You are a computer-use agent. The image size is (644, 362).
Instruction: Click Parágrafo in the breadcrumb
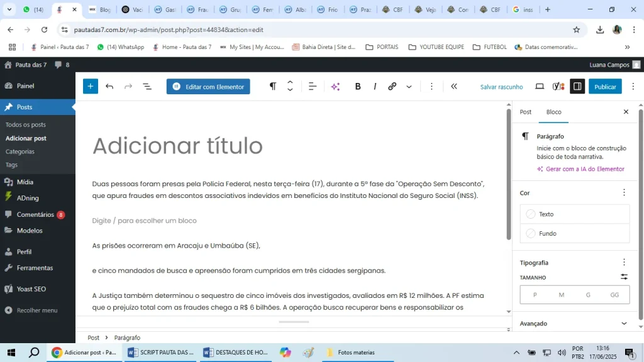coord(127,337)
